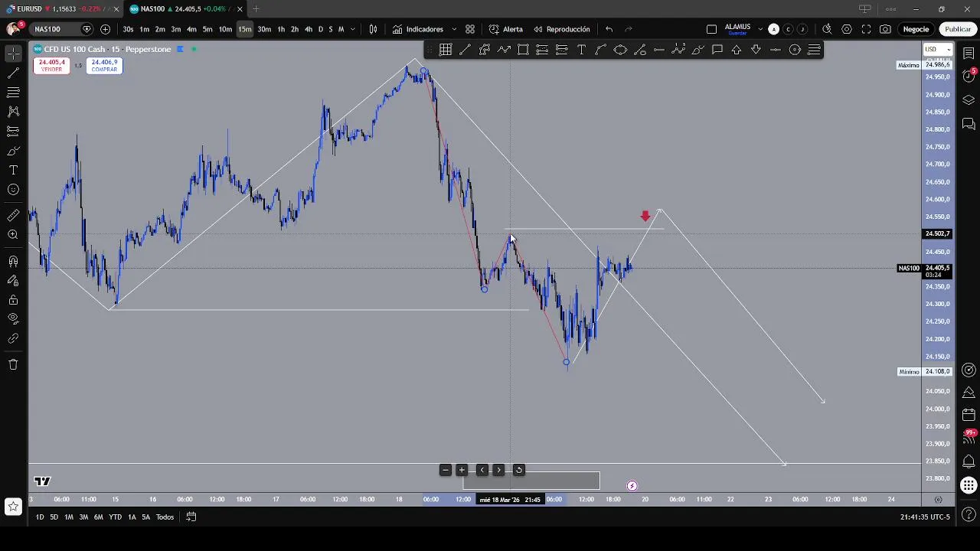The width and height of the screenshot is (980, 551).
Task: Open the symbol flag dropdown beside NAS100
Action: tap(87, 29)
